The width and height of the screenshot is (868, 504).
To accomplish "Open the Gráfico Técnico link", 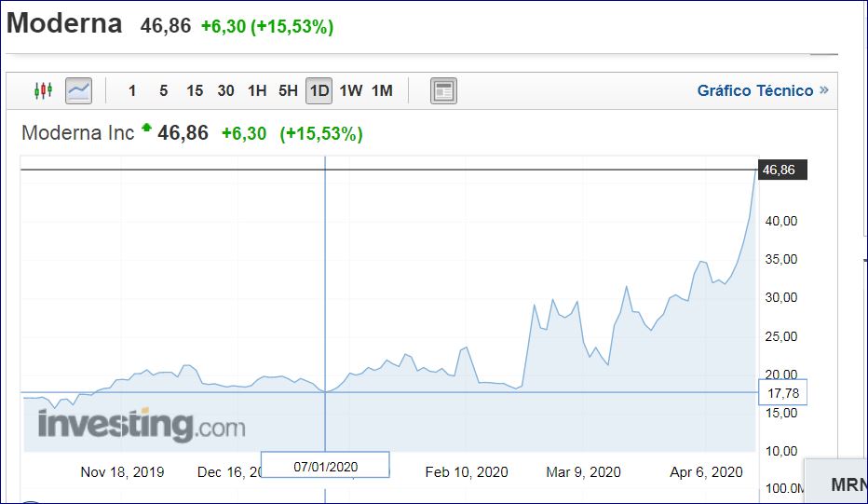I will tap(755, 91).
